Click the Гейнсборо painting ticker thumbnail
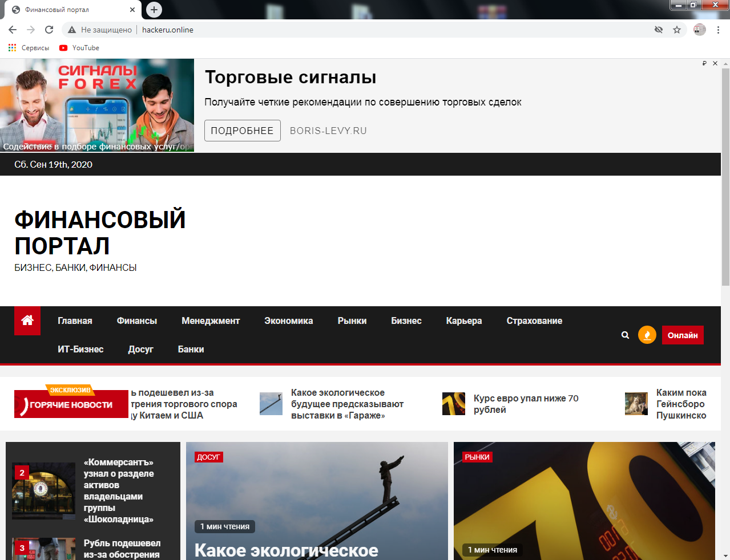This screenshot has width=730, height=560. (x=636, y=404)
